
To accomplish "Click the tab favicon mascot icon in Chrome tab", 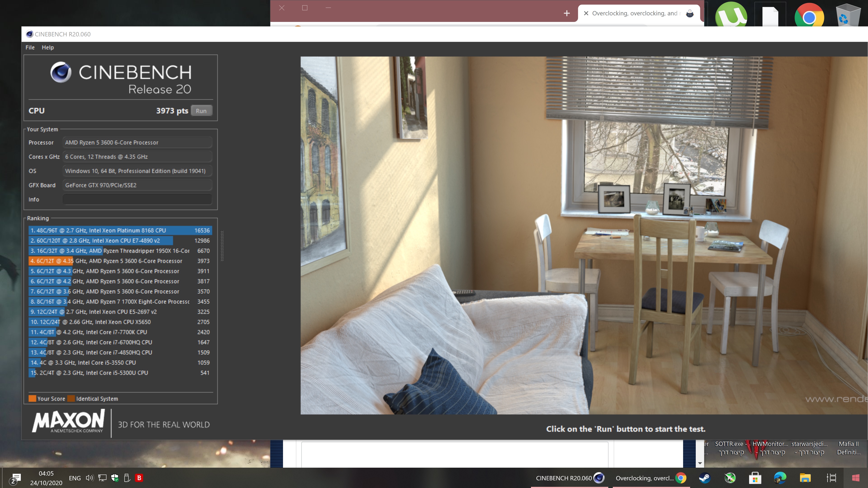I will coord(690,13).
